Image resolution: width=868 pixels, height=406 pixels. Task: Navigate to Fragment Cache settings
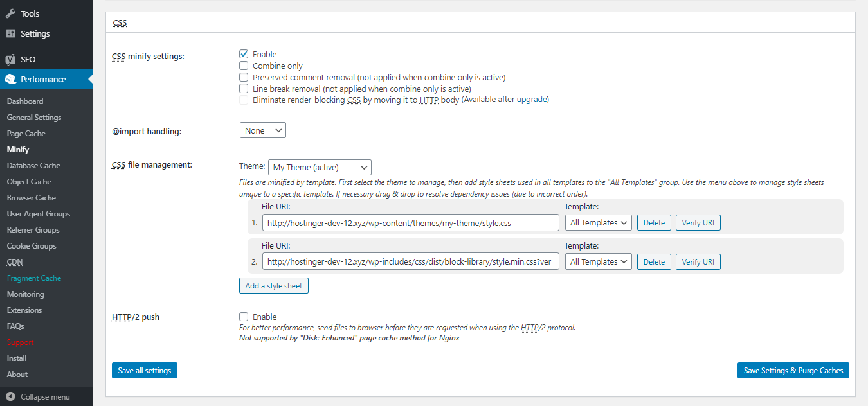[x=34, y=278]
